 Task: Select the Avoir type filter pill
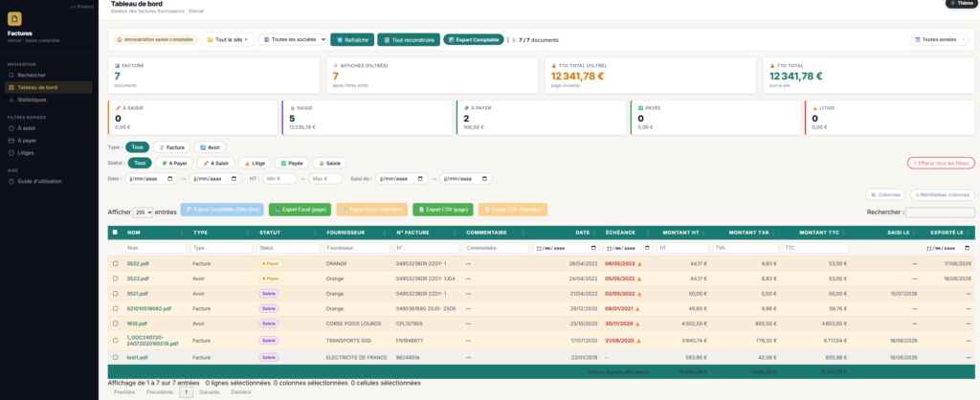tap(210, 147)
